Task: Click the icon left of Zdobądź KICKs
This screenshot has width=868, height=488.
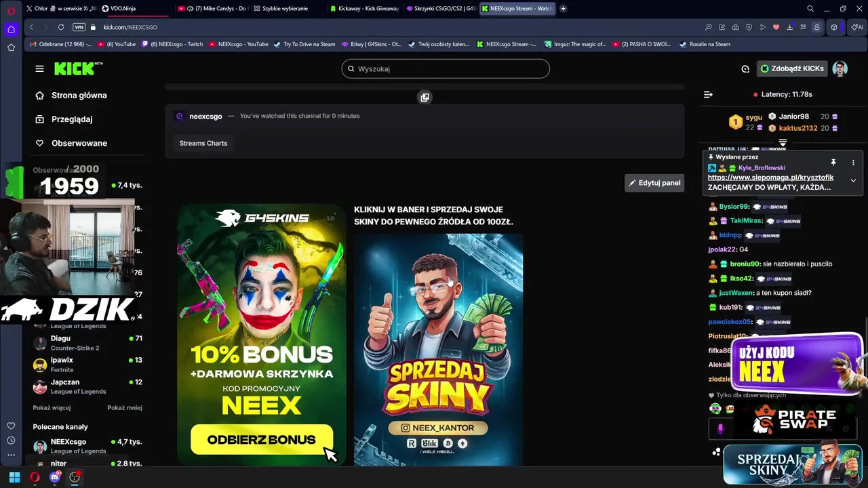Action: point(745,68)
